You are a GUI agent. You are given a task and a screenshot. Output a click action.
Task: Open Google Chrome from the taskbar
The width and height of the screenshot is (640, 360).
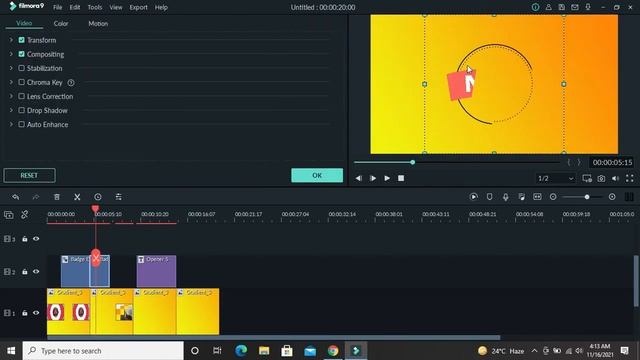click(333, 351)
